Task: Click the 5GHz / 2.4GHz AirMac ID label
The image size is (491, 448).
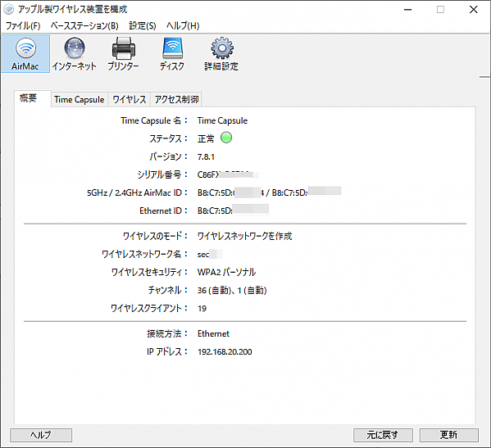Action: 138,192
